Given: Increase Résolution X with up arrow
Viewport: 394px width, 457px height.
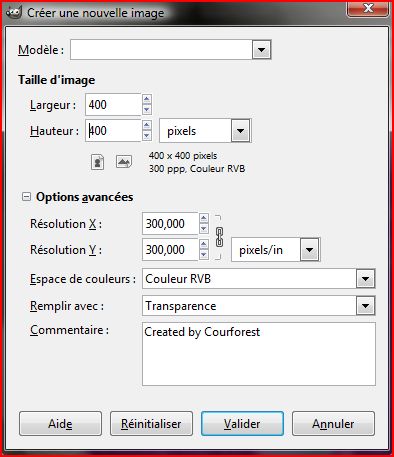Looking at the screenshot, I should point(204,218).
